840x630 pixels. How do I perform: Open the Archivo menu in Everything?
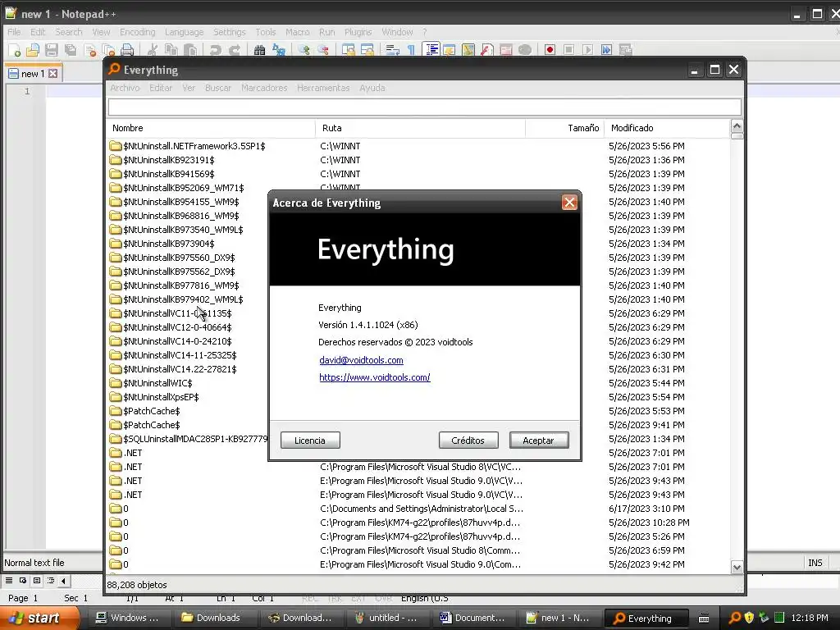tap(125, 88)
